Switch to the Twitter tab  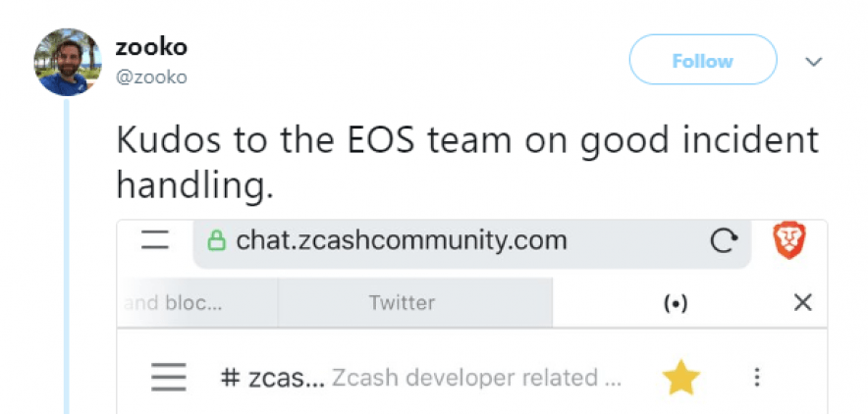point(402,303)
